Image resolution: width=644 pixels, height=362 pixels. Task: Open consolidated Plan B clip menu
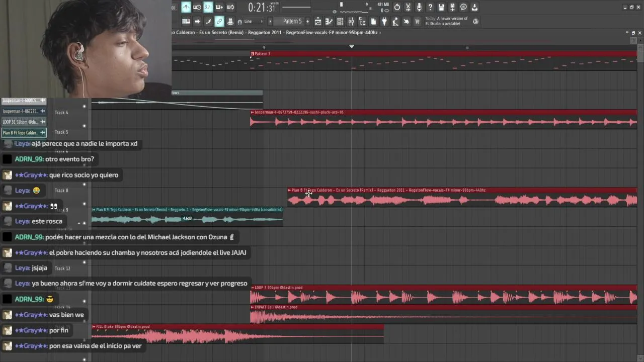pyautogui.click(x=94, y=210)
